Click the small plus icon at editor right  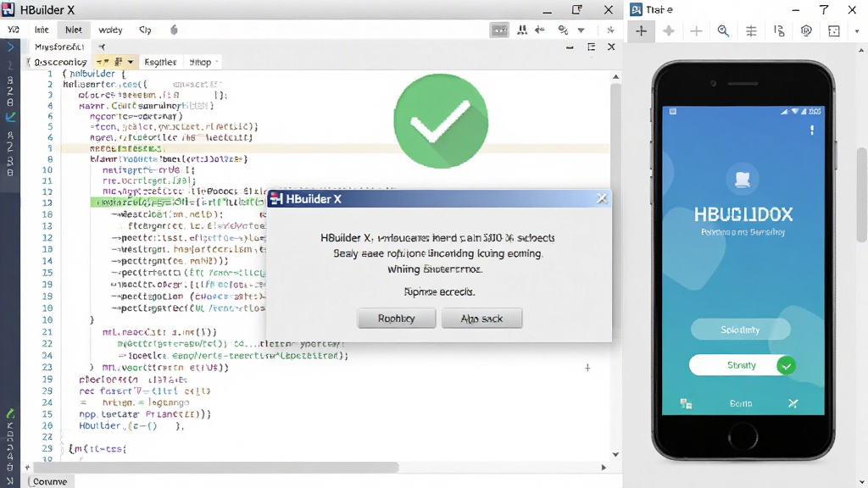point(587,368)
